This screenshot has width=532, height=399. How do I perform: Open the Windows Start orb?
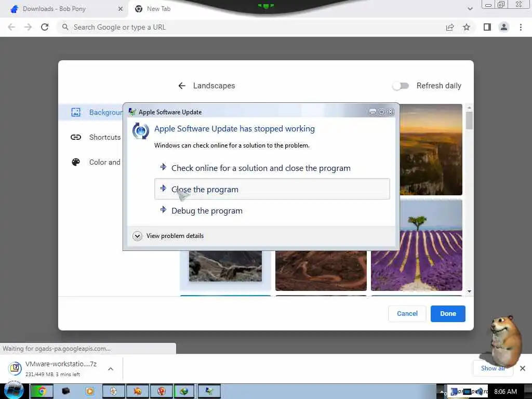click(x=14, y=390)
